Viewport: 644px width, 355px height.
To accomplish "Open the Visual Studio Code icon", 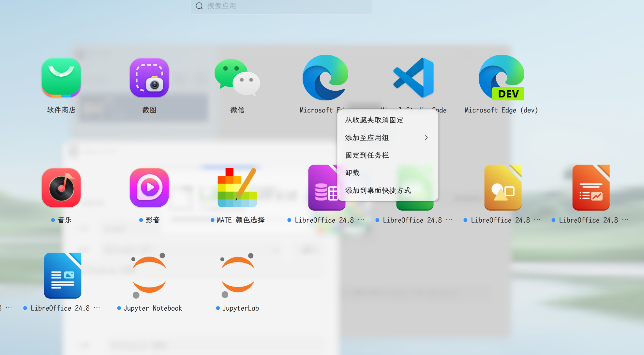I will pos(413,78).
